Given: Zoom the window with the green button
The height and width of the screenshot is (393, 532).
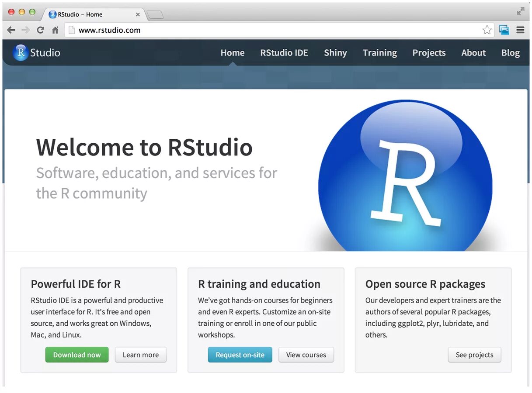Looking at the screenshot, I should (x=32, y=12).
